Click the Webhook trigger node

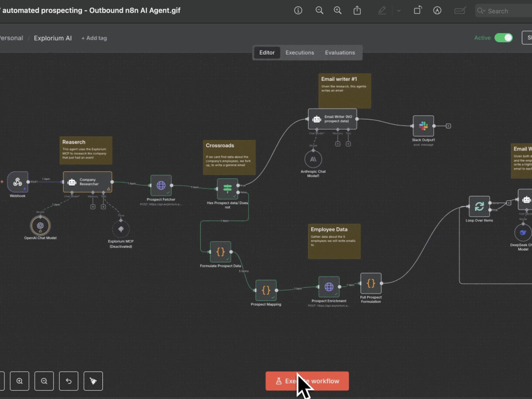pos(18,182)
